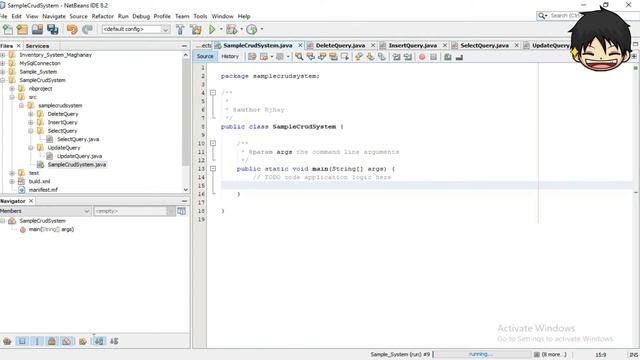Image resolution: width=640 pixels, height=360 pixels.
Task: Collapse the samplecrudsystem package node
Action: pyautogui.click(x=21, y=105)
